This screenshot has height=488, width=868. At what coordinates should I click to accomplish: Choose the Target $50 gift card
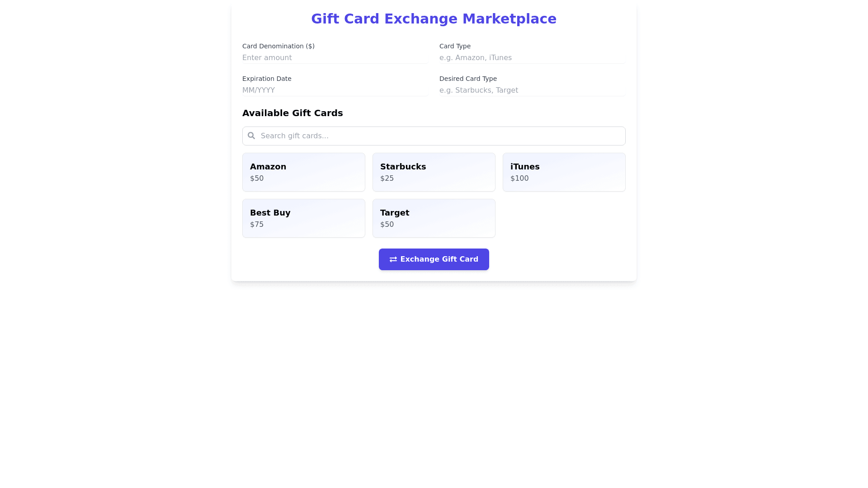(434, 218)
